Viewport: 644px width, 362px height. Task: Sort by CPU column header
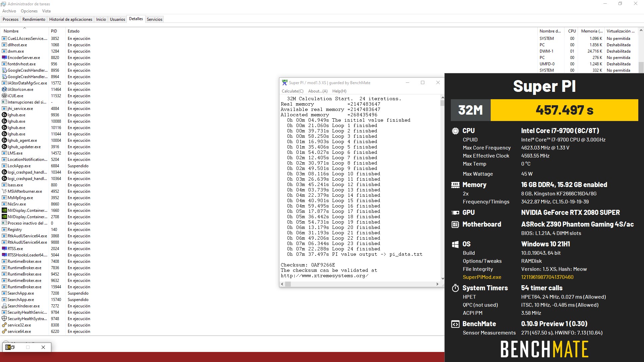point(572,31)
